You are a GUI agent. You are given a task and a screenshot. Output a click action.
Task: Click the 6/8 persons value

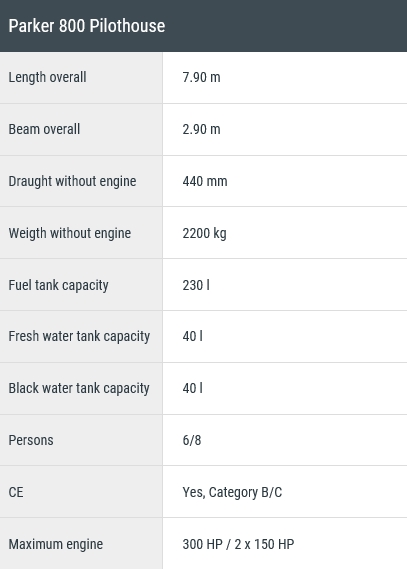[x=192, y=440]
